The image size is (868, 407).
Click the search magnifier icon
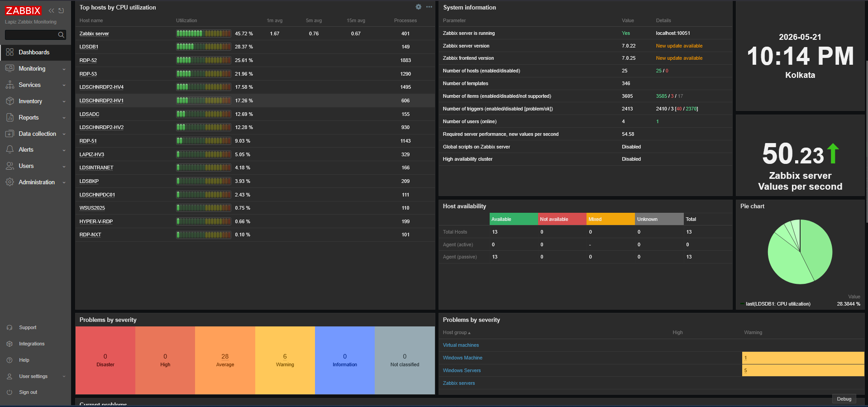61,35
